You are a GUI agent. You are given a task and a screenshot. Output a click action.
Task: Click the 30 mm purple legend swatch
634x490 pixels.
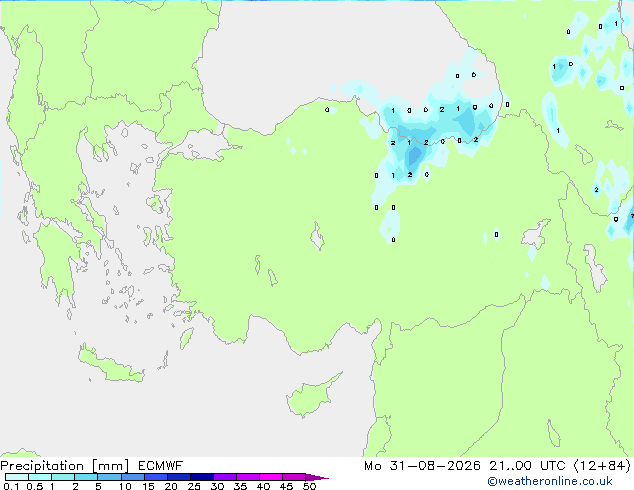(225, 477)
